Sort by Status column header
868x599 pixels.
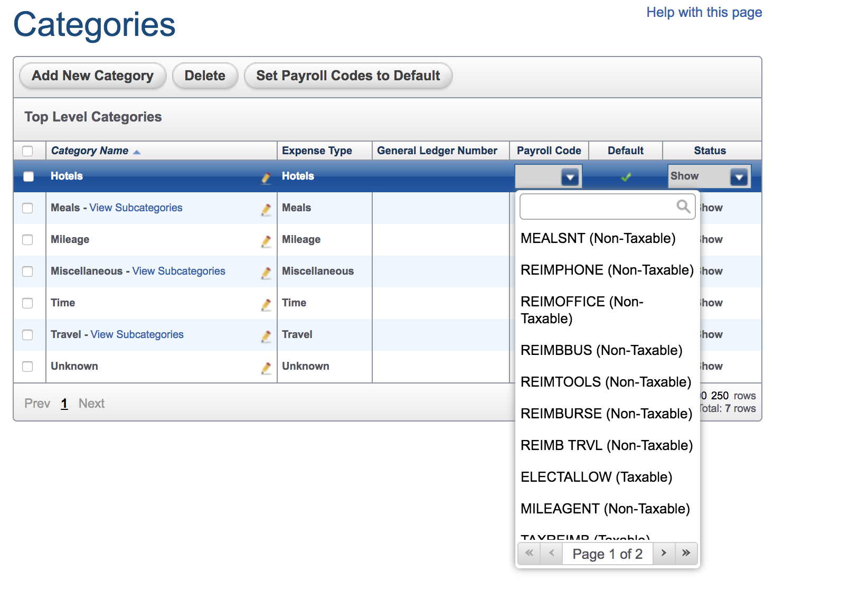710,151
